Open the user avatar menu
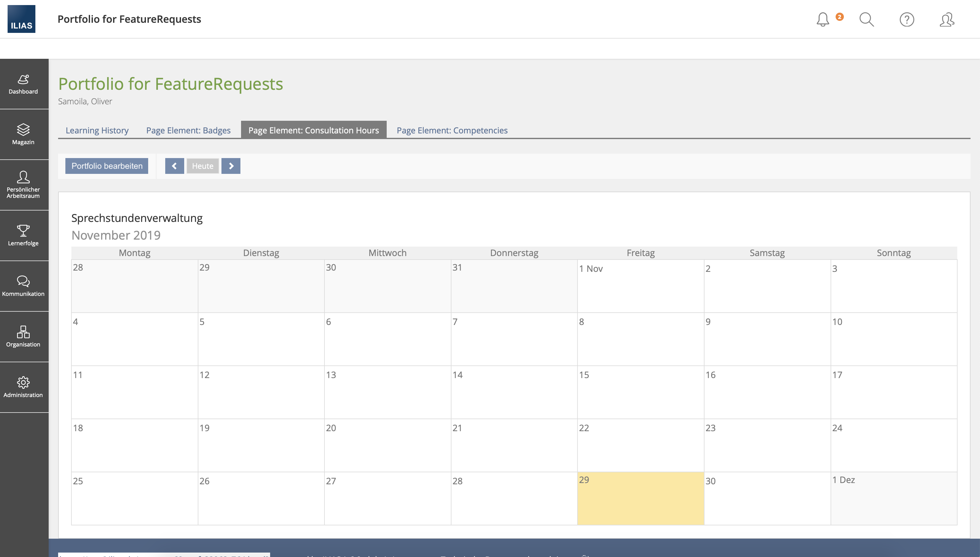Image resolution: width=980 pixels, height=557 pixels. (947, 19)
